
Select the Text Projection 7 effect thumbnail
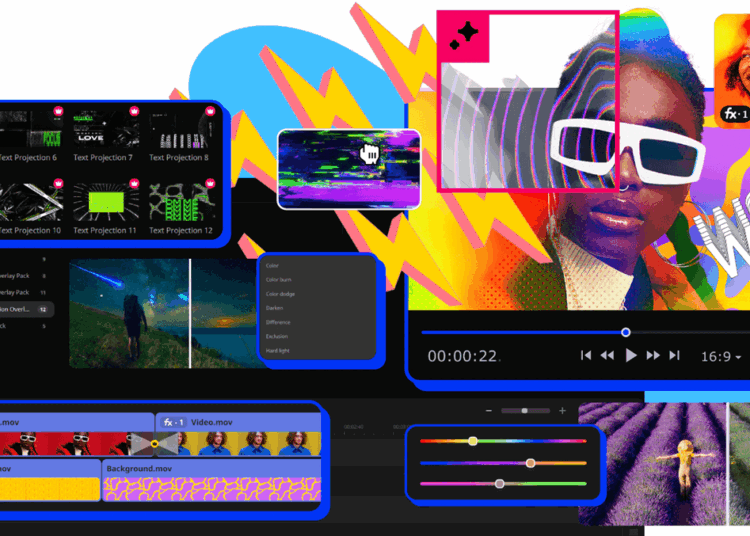tap(105, 128)
